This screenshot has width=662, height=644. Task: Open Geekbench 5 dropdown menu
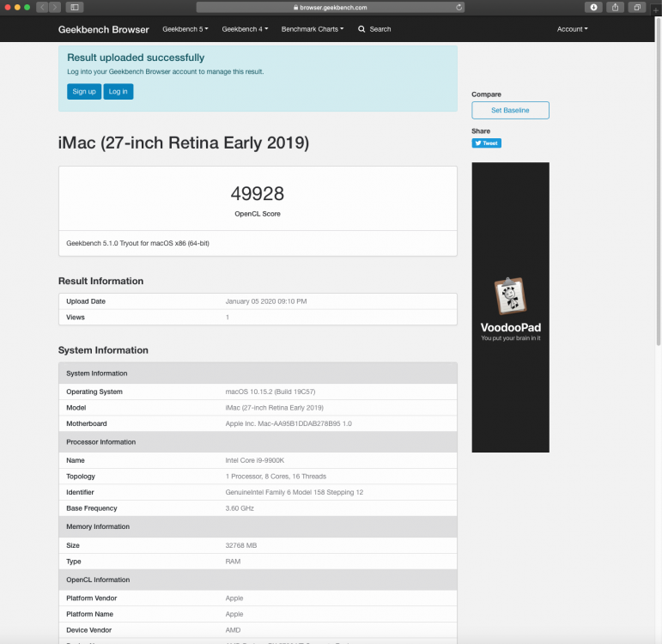[185, 29]
